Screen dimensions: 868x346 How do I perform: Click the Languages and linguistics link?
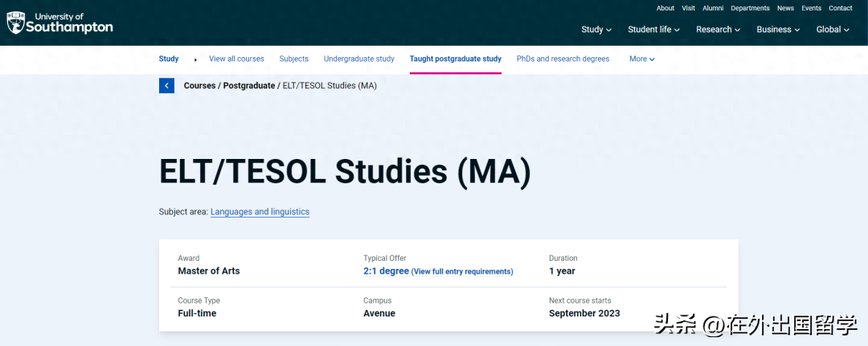[x=260, y=212]
